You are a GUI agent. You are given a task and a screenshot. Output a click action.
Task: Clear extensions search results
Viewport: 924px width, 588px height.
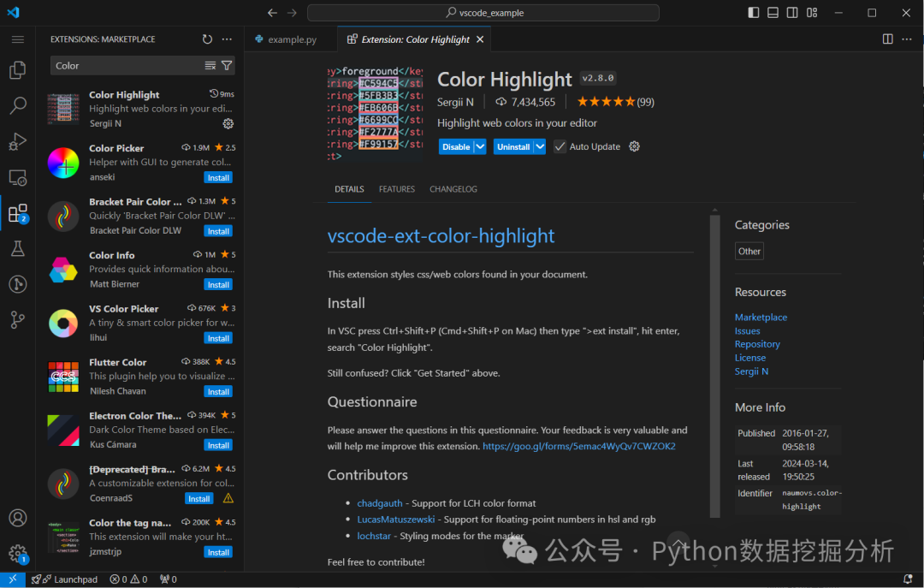(210, 65)
